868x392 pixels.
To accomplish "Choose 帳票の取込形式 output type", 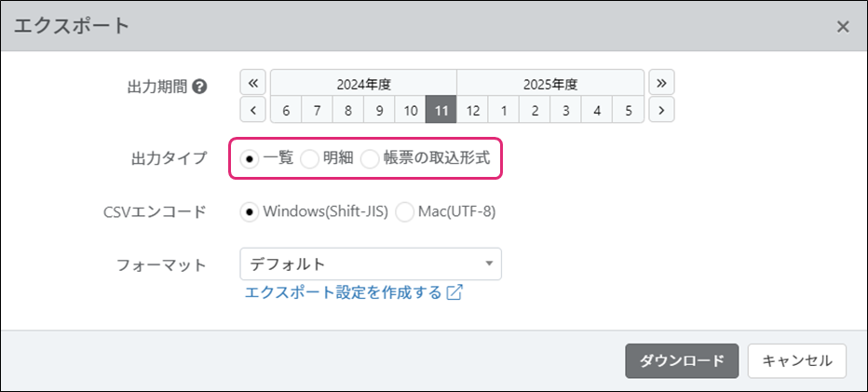I will pyautogui.click(x=371, y=158).
